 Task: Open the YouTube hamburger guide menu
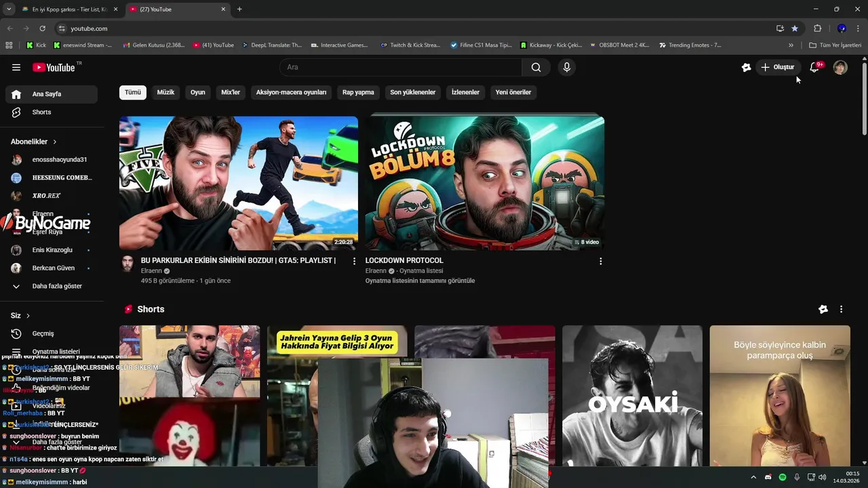(16, 67)
